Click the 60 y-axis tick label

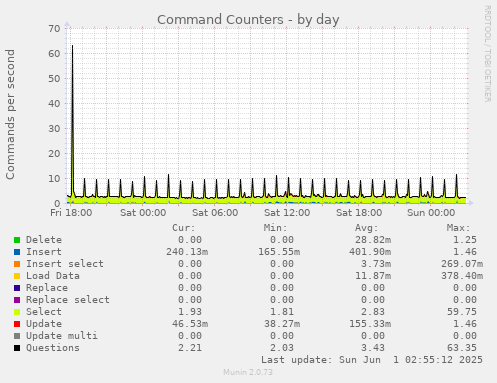pyautogui.click(x=54, y=54)
